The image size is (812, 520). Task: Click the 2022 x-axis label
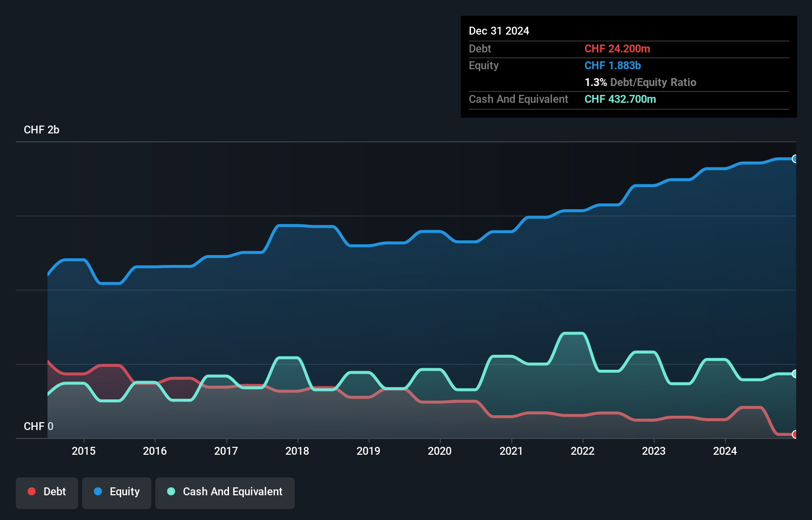[x=583, y=451]
